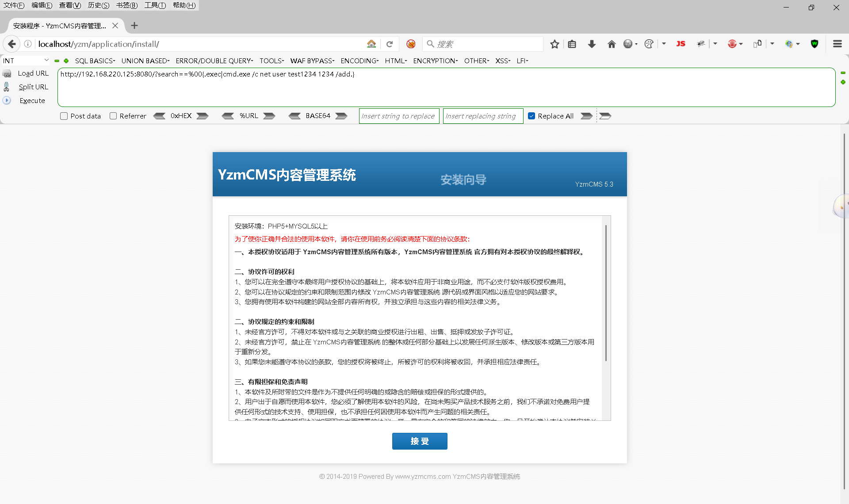Open the downloads arrow icon
This screenshot has width=849, height=504.
click(592, 44)
